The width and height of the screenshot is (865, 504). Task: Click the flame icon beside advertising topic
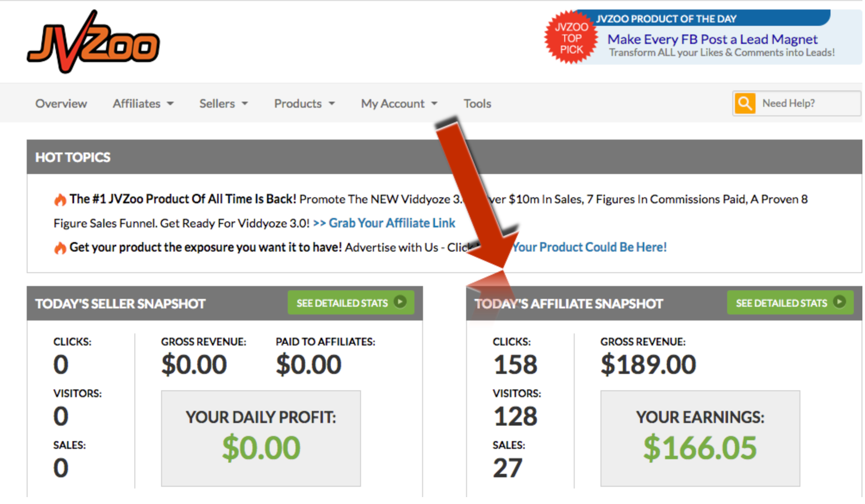point(60,248)
